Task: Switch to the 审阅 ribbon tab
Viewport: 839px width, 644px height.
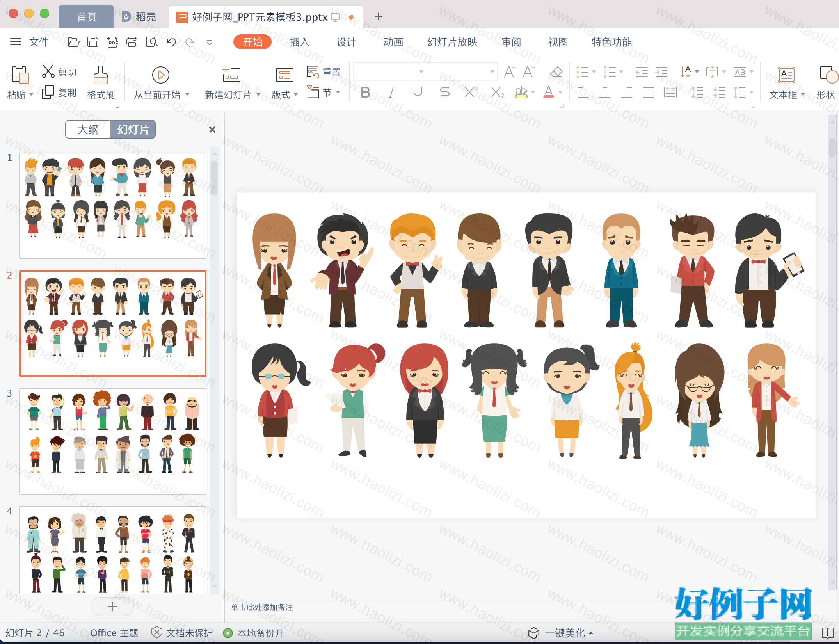Action: [x=511, y=42]
